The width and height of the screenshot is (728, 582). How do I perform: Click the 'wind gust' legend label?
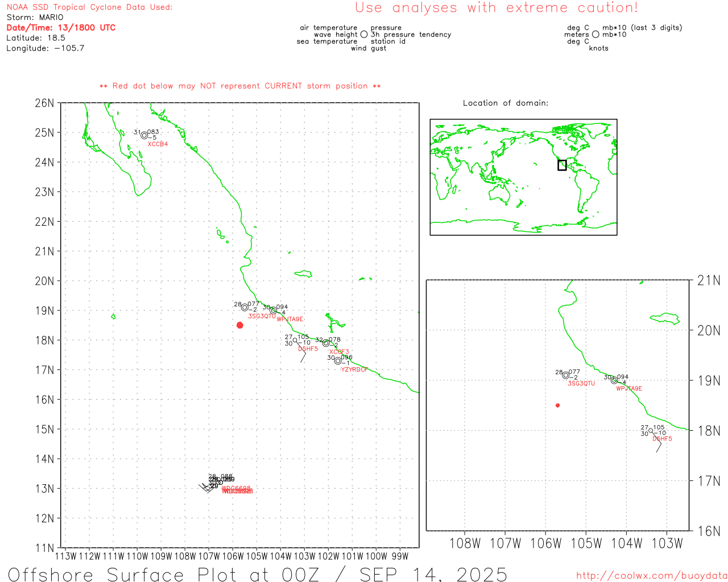click(x=369, y=48)
